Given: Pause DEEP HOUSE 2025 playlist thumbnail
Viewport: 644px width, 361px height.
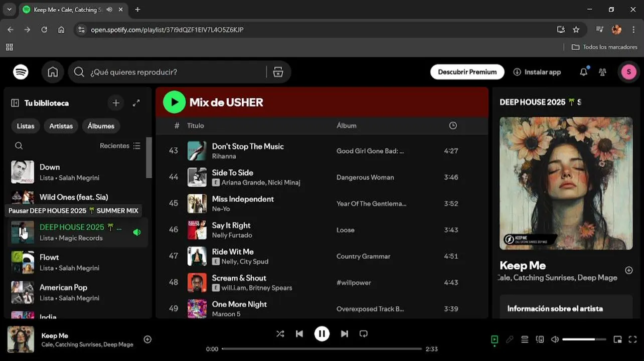Looking at the screenshot, I should pos(23,232).
